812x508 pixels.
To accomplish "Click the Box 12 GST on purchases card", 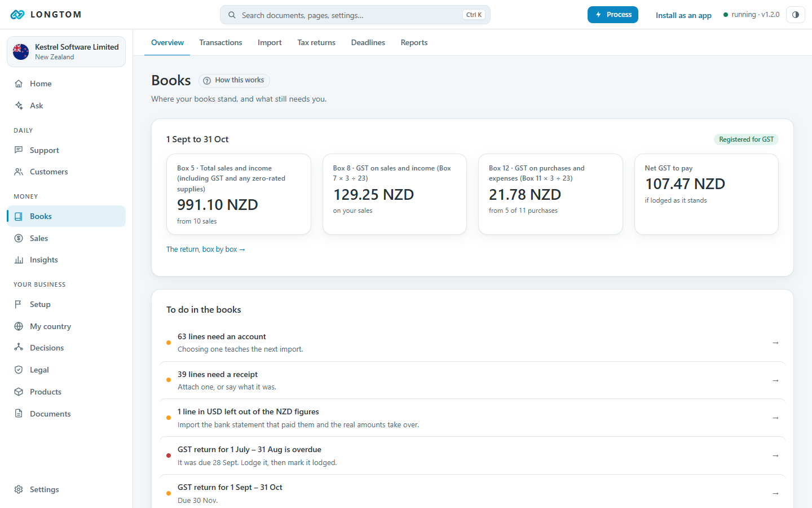I will [550, 194].
